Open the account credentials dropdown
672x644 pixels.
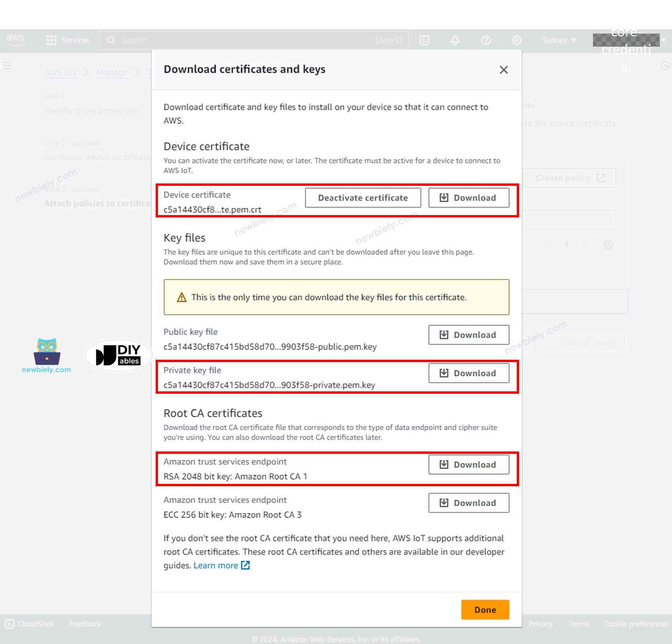point(625,40)
